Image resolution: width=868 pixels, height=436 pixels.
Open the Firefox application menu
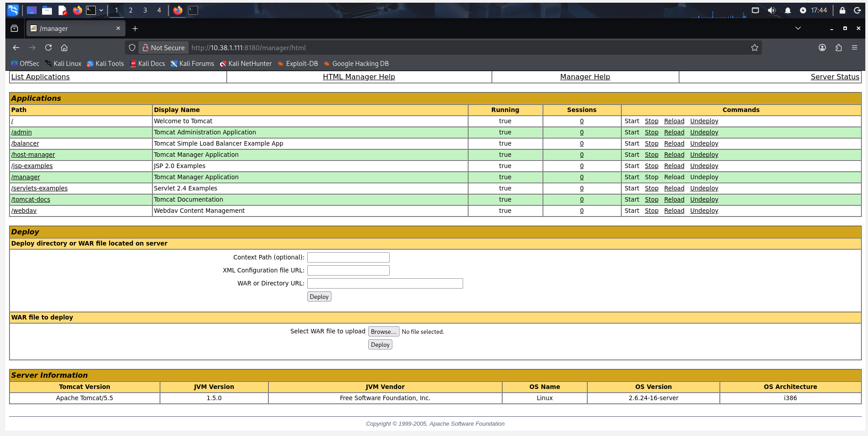point(855,47)
